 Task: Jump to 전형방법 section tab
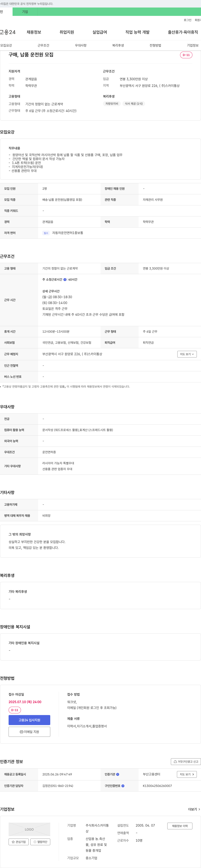coord(155,46)
